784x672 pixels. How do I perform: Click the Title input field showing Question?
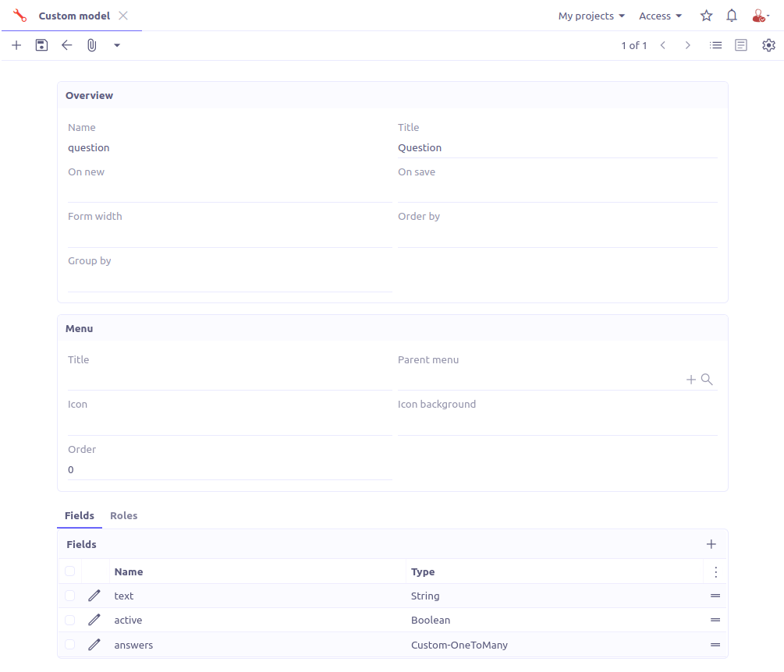tap(557, 147)
